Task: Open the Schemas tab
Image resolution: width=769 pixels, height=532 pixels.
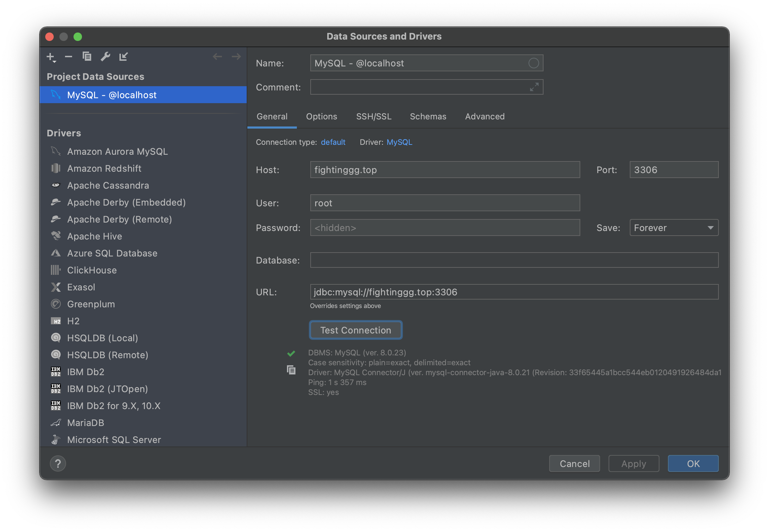Action: point(428,117)
